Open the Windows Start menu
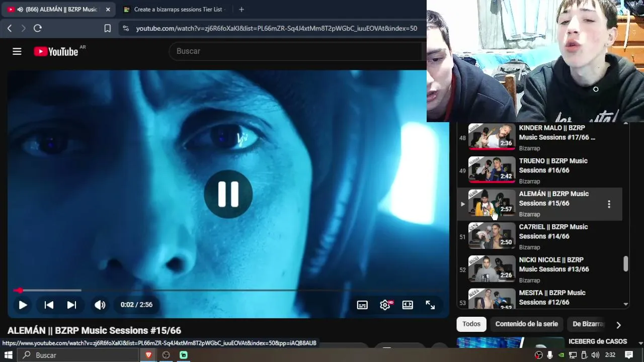The image size is (644, 362). [9, 355]
